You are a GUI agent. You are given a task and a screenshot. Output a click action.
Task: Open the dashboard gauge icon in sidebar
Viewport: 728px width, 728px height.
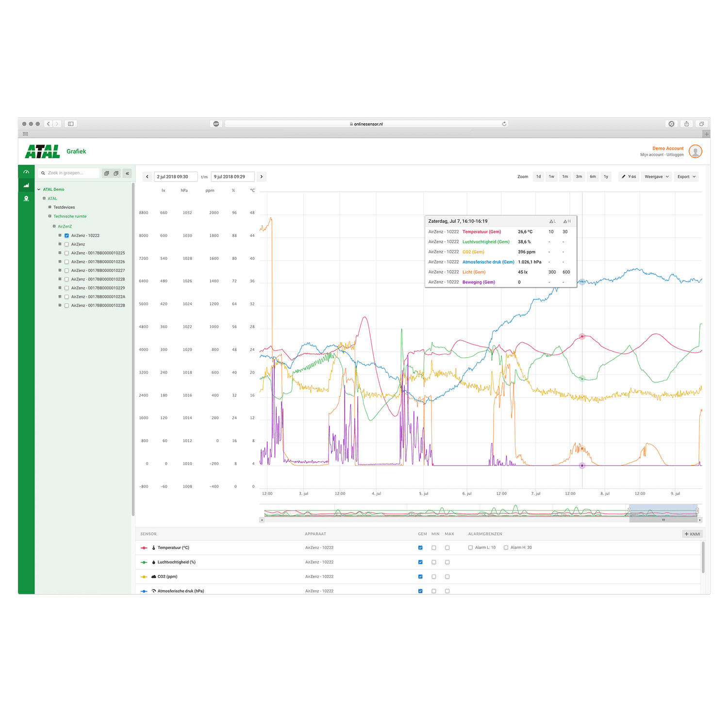[26, 172]
